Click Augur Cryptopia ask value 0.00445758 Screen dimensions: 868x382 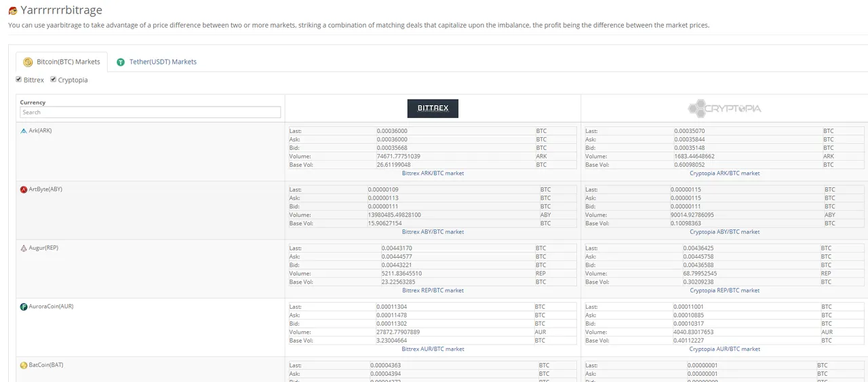(698, 256)
